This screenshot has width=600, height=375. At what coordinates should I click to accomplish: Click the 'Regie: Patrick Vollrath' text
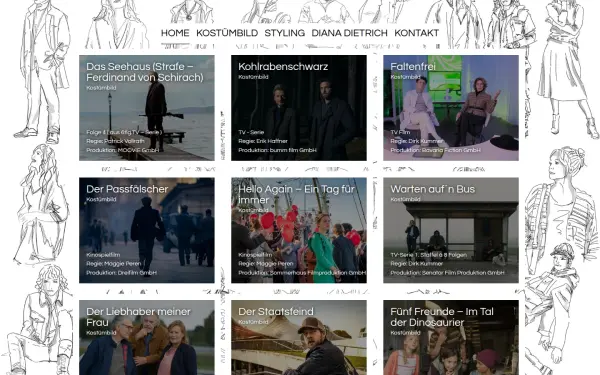click(115, 141)
